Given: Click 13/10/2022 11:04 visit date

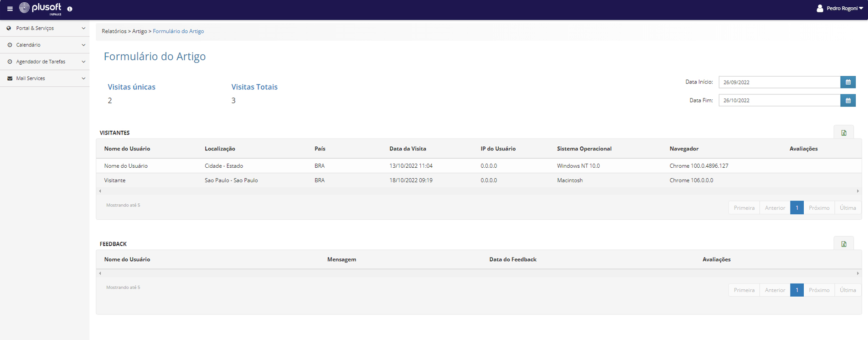Looking at the screenshot, I should pos(411,166).
